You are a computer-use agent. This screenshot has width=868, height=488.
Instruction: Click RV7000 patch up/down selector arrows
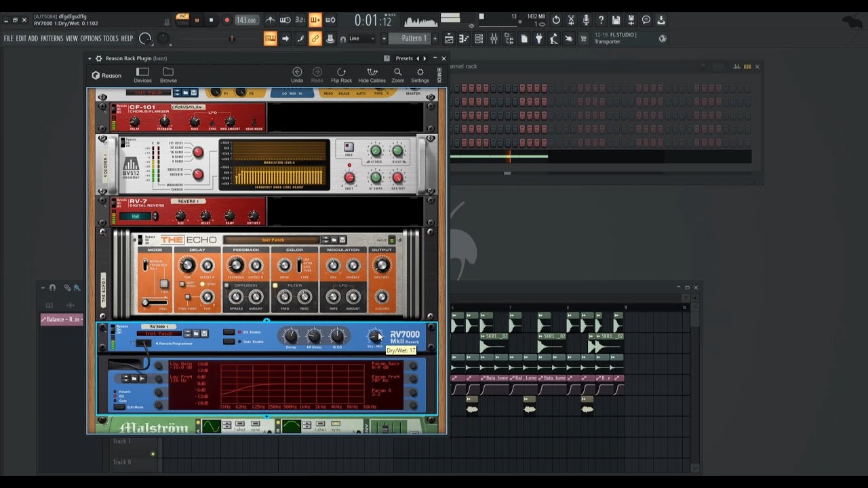pos(187,333)
